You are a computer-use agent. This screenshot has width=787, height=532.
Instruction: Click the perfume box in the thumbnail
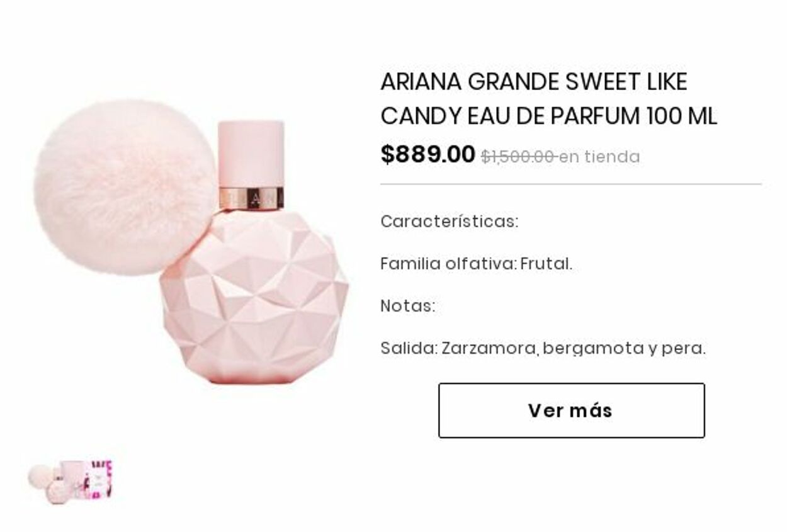99,480
